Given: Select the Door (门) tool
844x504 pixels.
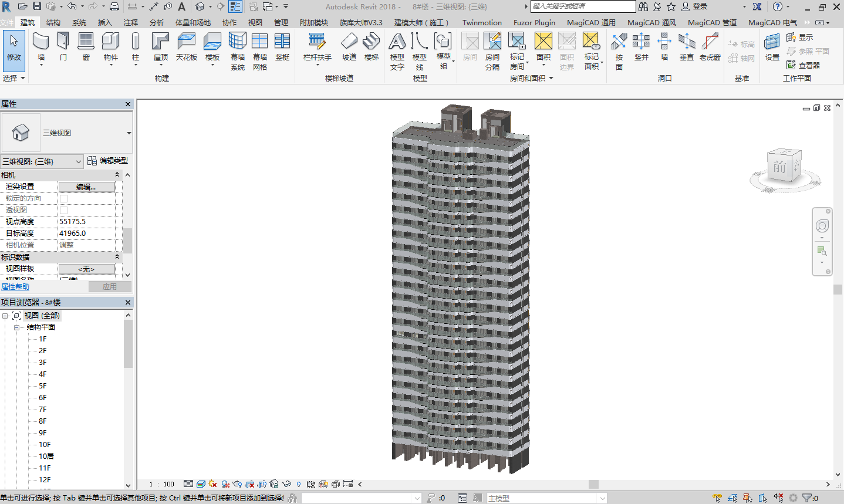Looking at the screenshot, I should click(x=63, y=47).
